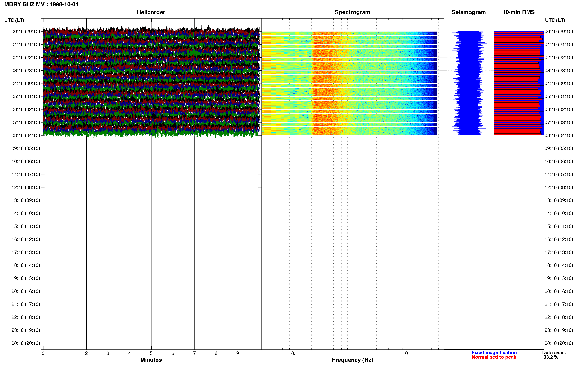Click the 'Spectrogram' panel heading

(x=352, y=12)
